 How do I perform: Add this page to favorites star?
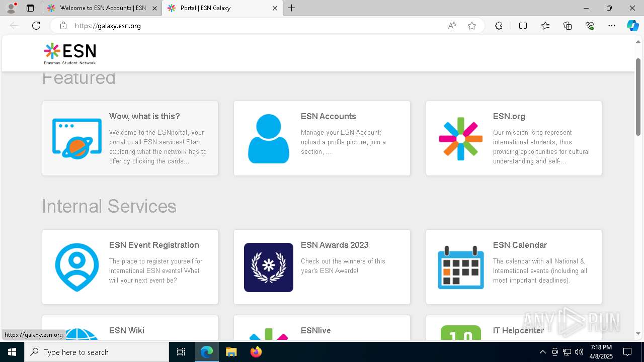[x=472, y=26]
